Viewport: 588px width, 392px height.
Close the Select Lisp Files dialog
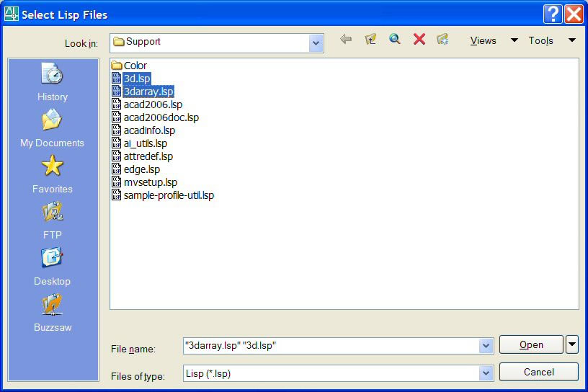(574, 14)
